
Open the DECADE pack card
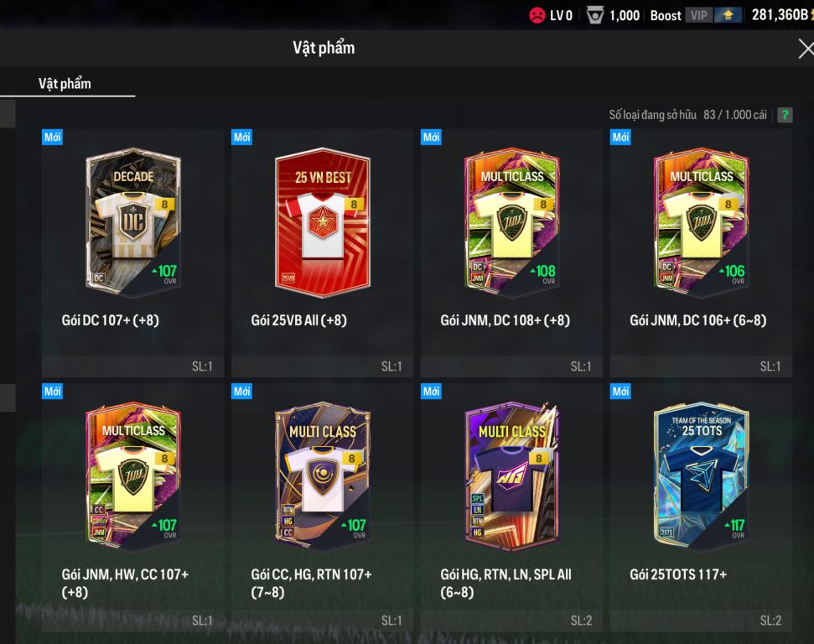click(x=133, y=223)
